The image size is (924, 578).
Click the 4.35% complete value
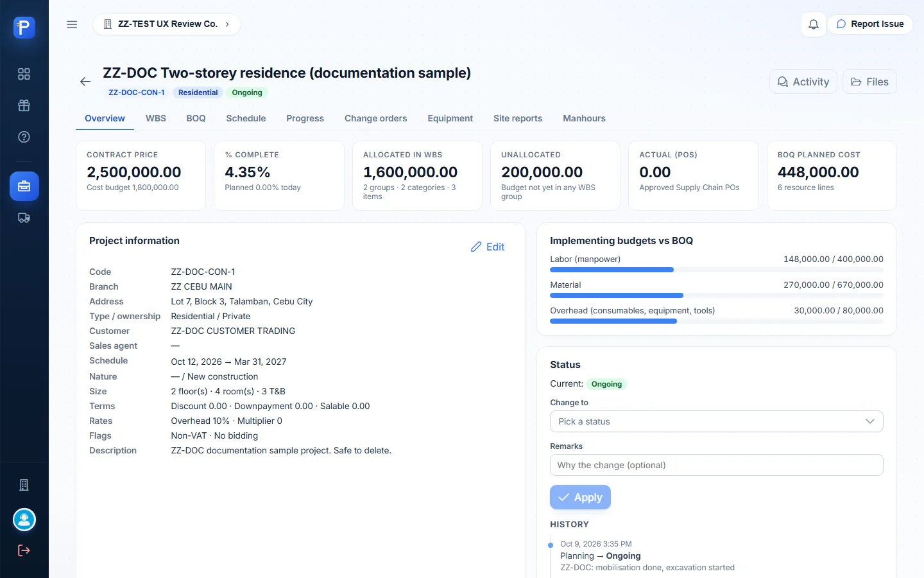(x=248, y=172)
